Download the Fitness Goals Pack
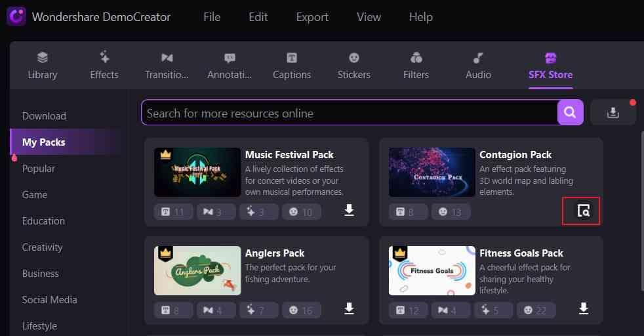 584,308
